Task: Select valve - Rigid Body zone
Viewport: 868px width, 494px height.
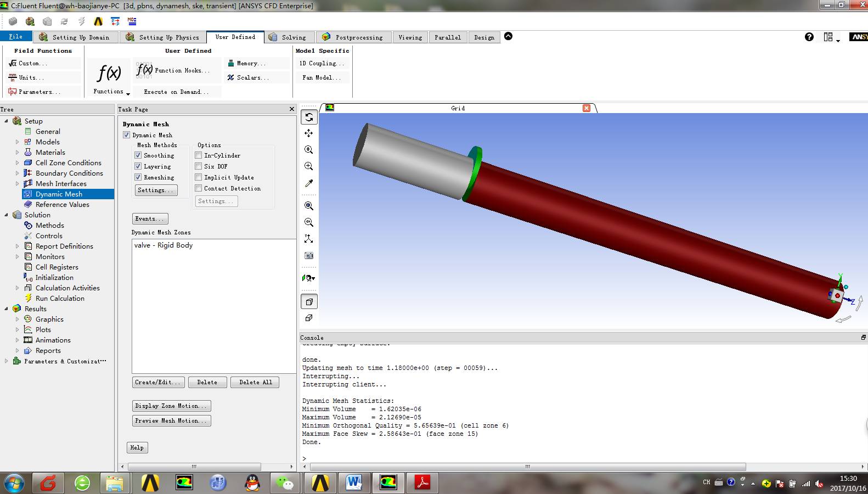Action: click(x=164, y=245)
